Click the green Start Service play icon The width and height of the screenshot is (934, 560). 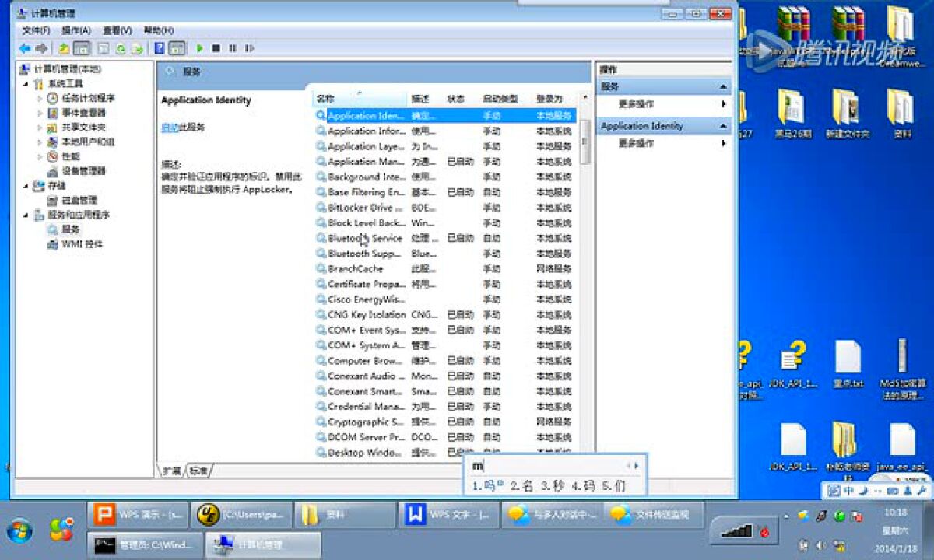[x=200, y=48]
